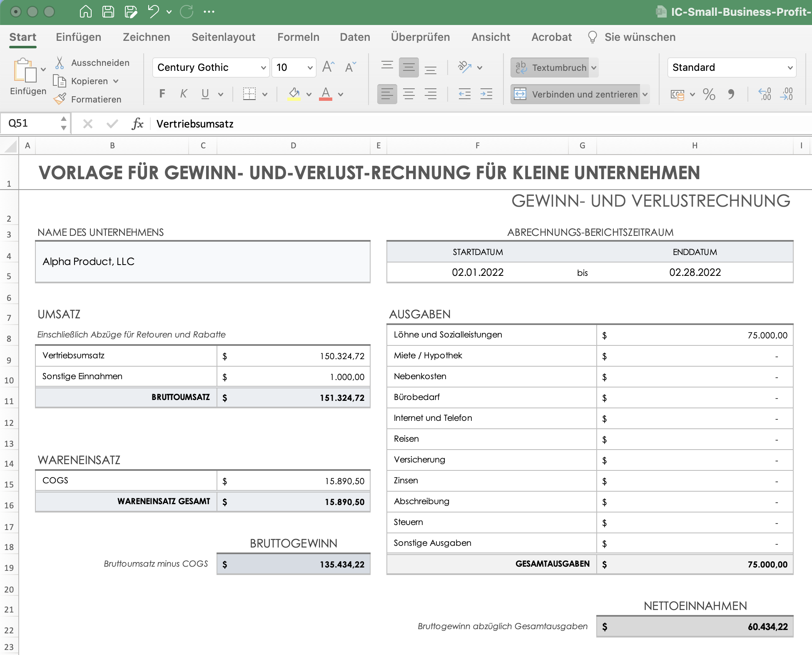Toggle vertical middle alignment
The width and height of the screenshot is (812, 655).
pos(409,67)
